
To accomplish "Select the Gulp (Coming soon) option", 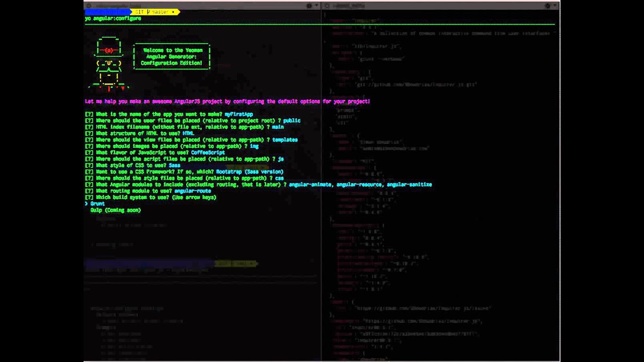I will [116, 210].
